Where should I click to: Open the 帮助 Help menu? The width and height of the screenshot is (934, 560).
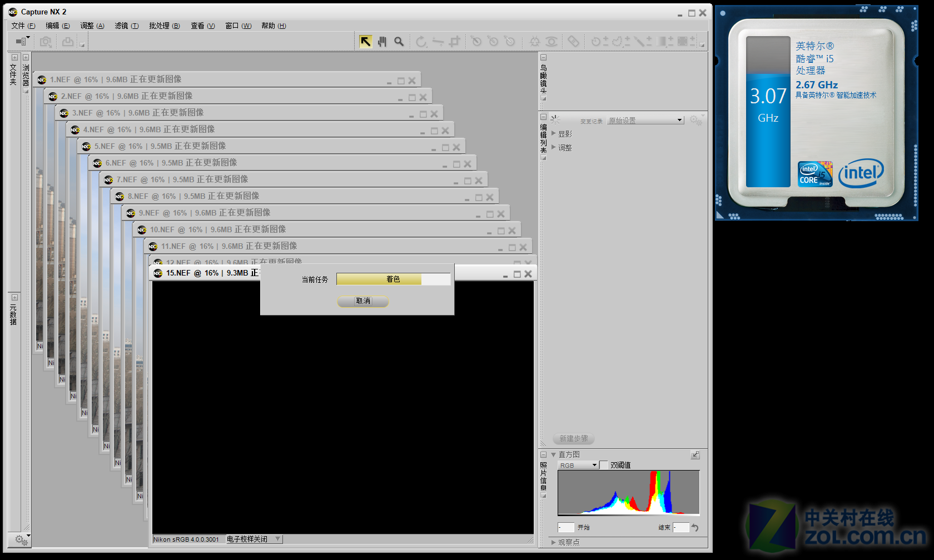pos(274,26)
